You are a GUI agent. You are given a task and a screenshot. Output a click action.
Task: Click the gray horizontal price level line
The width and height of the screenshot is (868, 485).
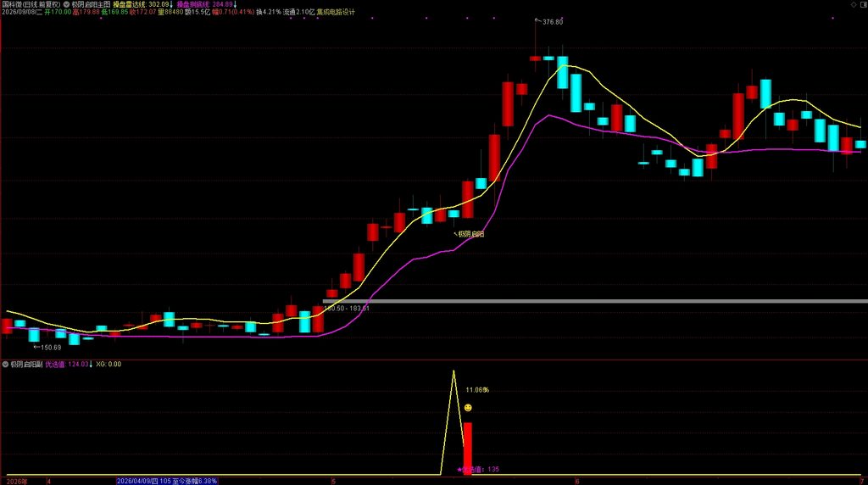[595, 301]
